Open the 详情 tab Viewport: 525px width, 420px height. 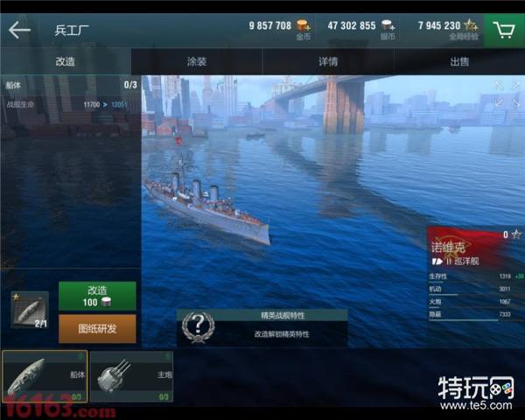[328, 61]
